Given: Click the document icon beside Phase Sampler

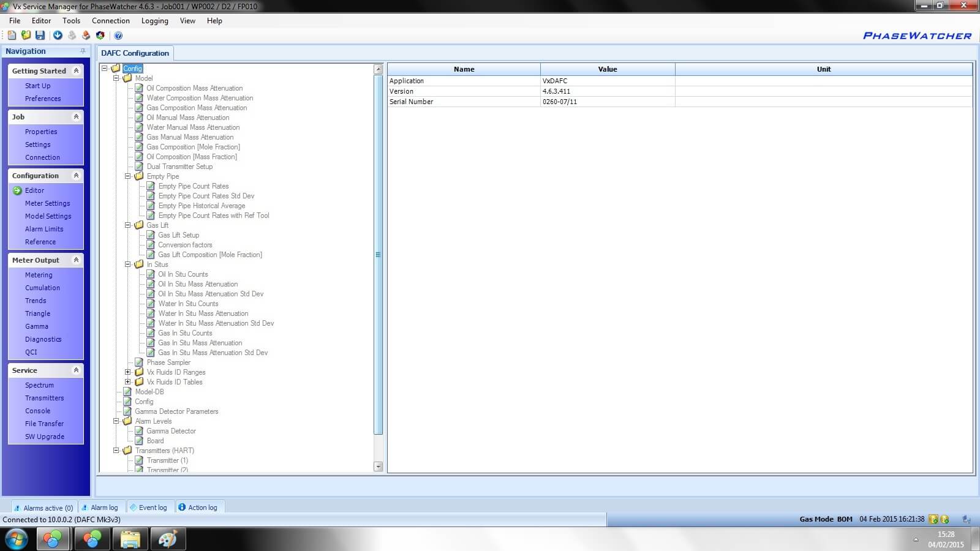Looking at the screenshot, I should [139, 362].
